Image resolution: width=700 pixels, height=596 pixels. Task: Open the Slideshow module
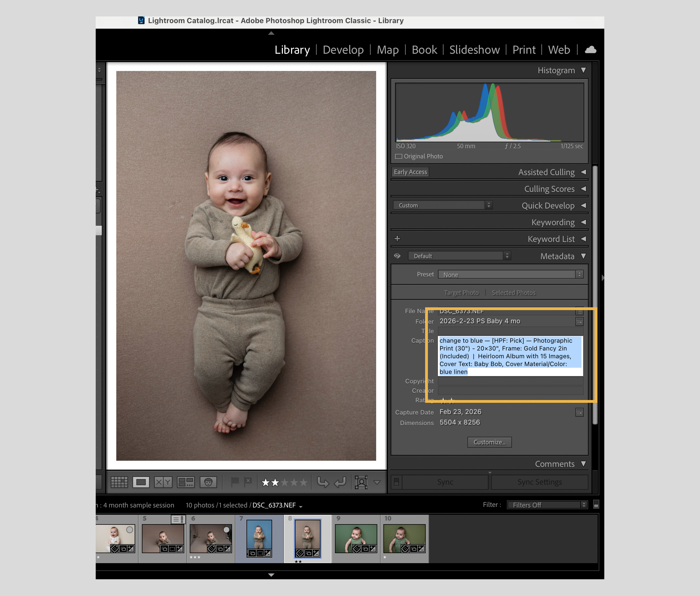tap(474, 50)
